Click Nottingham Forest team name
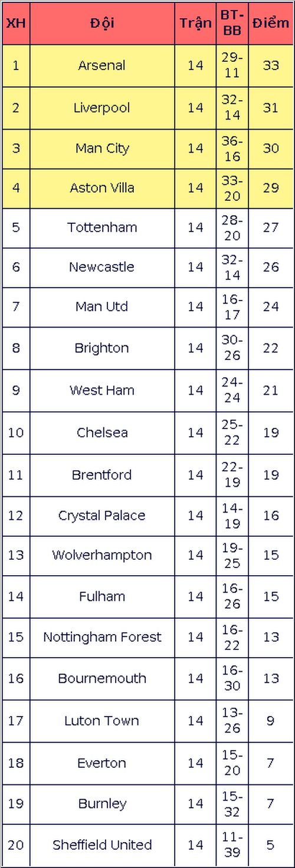The width and height of the screenshot is (295, 868). 101,637
